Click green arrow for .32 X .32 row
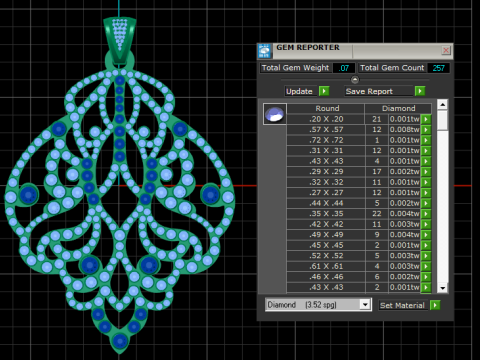Screen dimensions: 480x360 tap(426, 182)
